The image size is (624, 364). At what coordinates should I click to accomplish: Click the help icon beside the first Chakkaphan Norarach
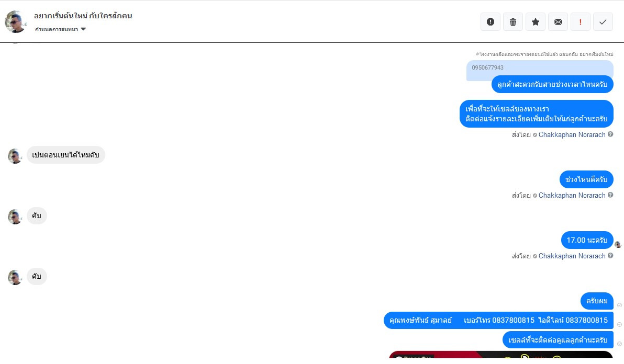tap(610, 134)
